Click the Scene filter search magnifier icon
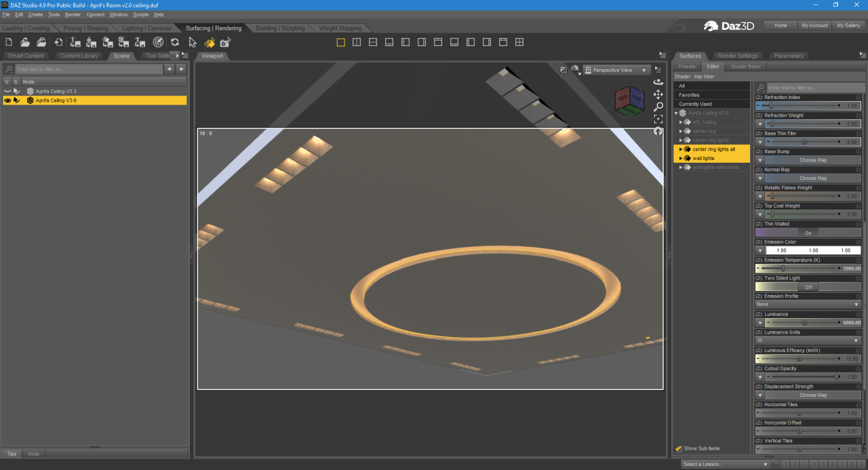 (x=9, y=69)
